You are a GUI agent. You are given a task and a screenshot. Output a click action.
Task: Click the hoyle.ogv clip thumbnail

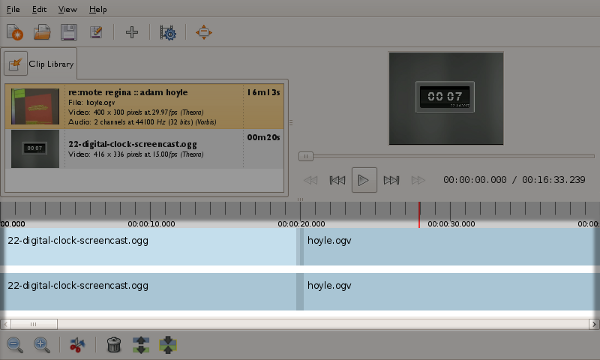tap(35, 106)
